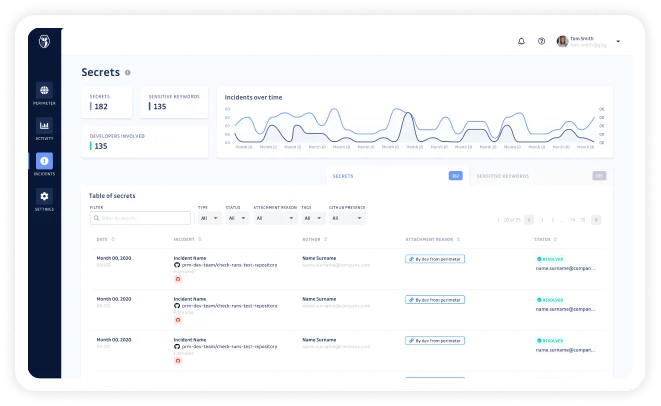Click red tag icon in third incident row
The height and width of the screenshot is (406, 661).
[x=178, y=361]
